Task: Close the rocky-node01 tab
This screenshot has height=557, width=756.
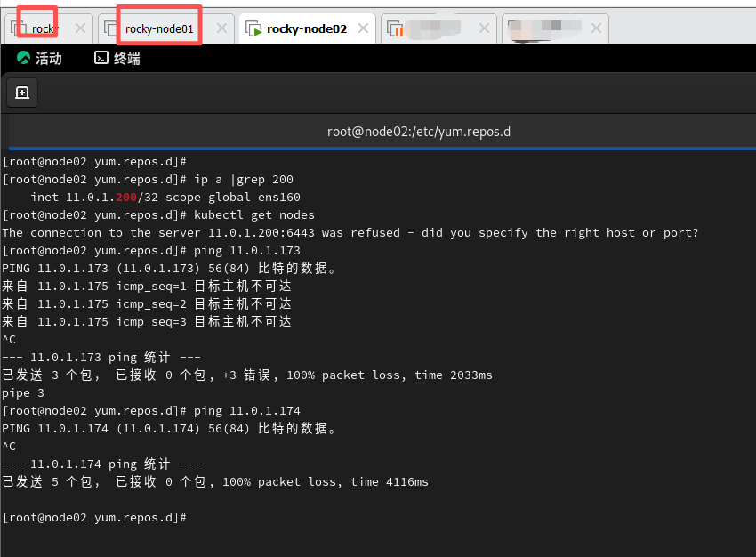Action: (221, 28)
